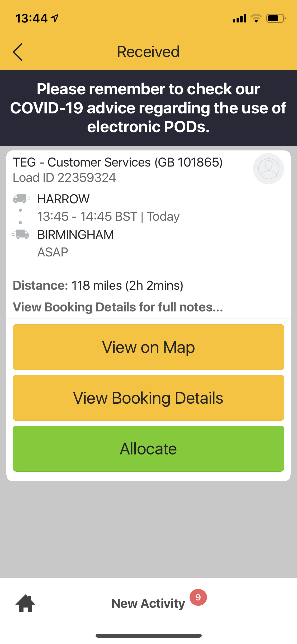Viewport: 297px width, 644px height.
Task: Tap the location arrow beside the clock
Action: point(55,18)
